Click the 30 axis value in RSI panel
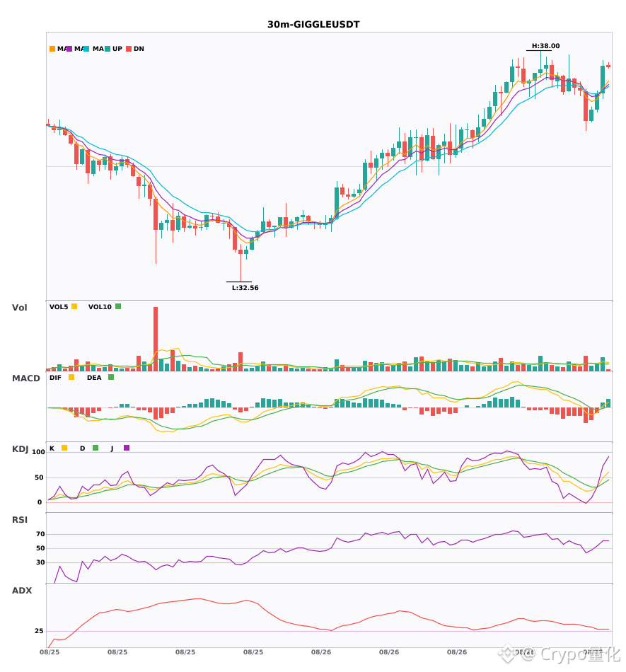Screen dimensions: 626x672 click(x=40, y=562)
